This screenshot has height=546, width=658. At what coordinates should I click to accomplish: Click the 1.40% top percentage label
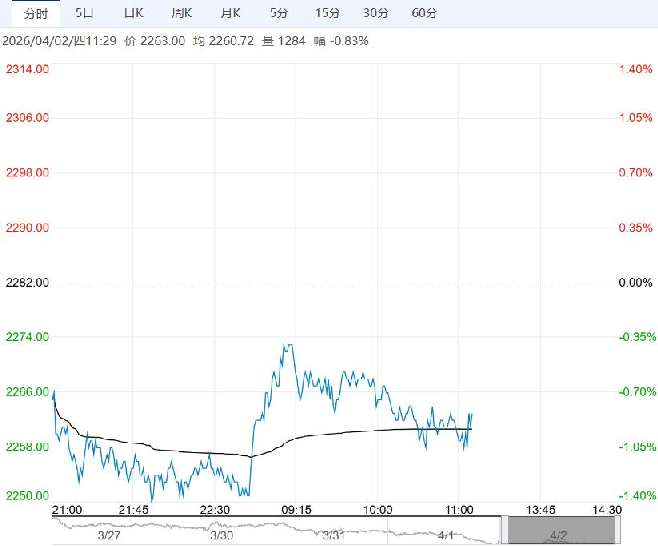(636, 68)
